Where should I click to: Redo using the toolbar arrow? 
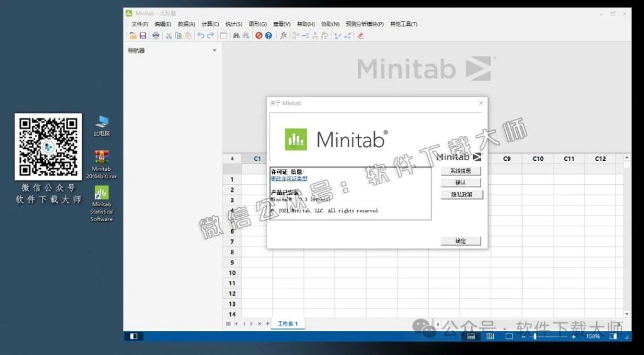click(210, 36)
